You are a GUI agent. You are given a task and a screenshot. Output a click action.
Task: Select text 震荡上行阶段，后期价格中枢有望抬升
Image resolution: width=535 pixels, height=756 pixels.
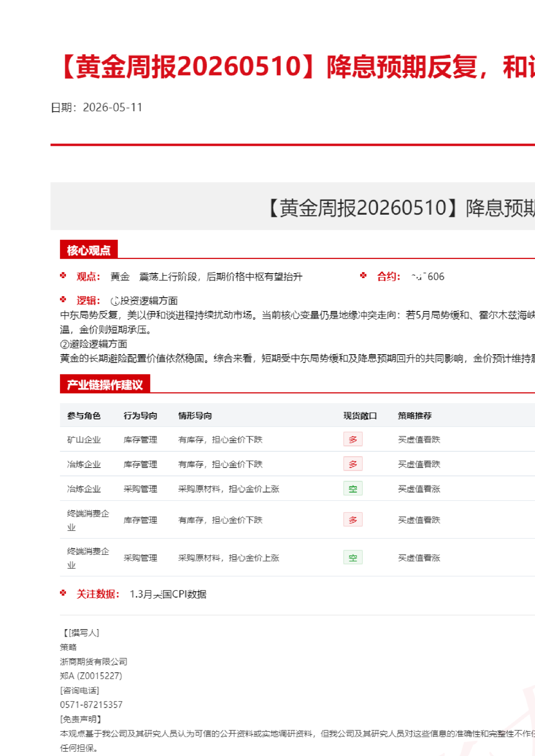[x=221, y=277]
